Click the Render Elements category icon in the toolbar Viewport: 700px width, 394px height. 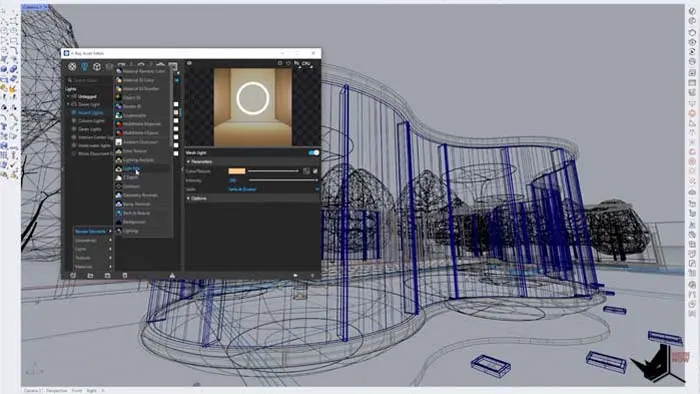[x=109, y=67]
